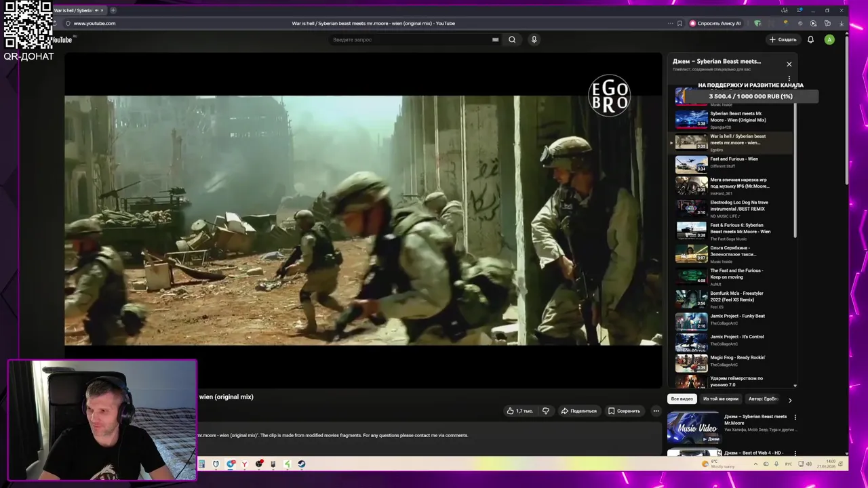
Task: Click the browser address bar URL
Action: [x=94, y=23]
